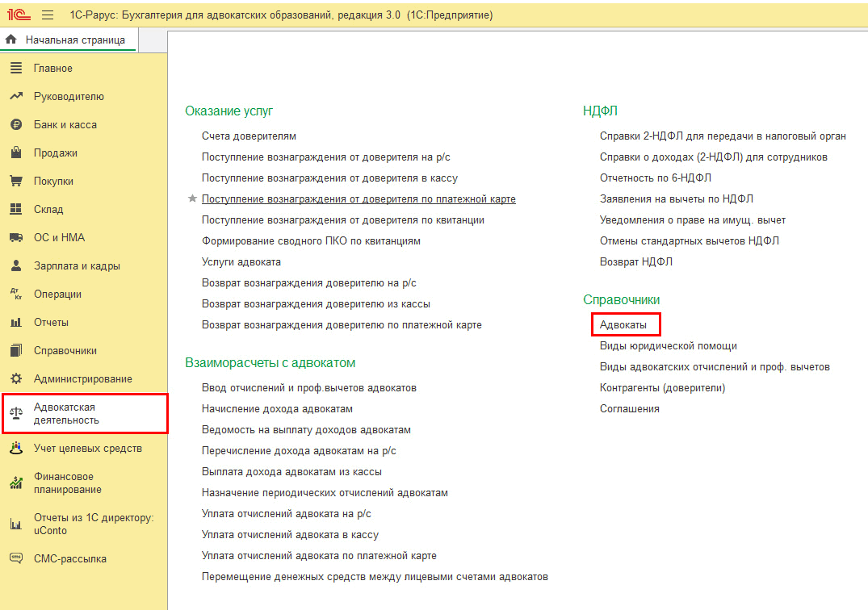Open Отчетность по 6-НДФЛ
868x610 pixels.
point(655,178)
